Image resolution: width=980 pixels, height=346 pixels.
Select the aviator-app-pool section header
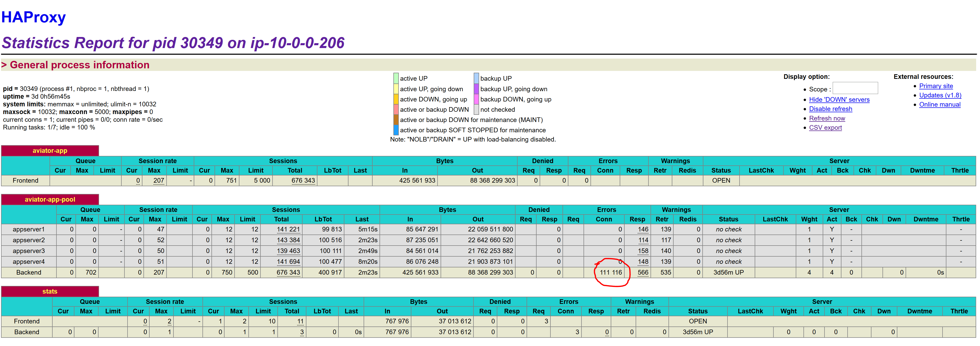tap(50, 199)
